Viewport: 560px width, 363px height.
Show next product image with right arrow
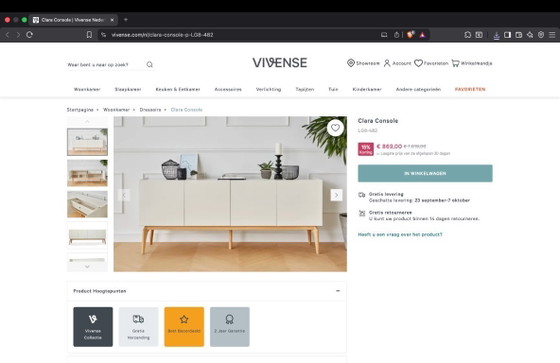tap(336, 195)
